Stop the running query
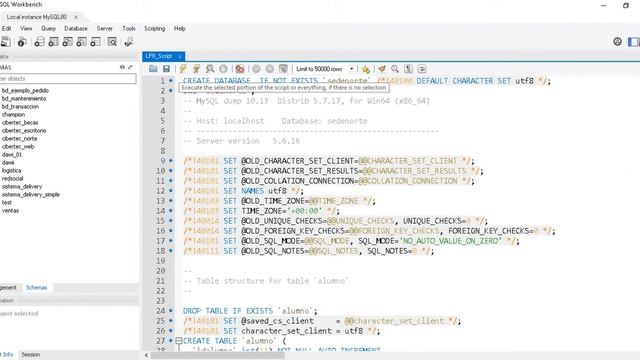Screen dimensions: 640x360 tap(223, 69)
